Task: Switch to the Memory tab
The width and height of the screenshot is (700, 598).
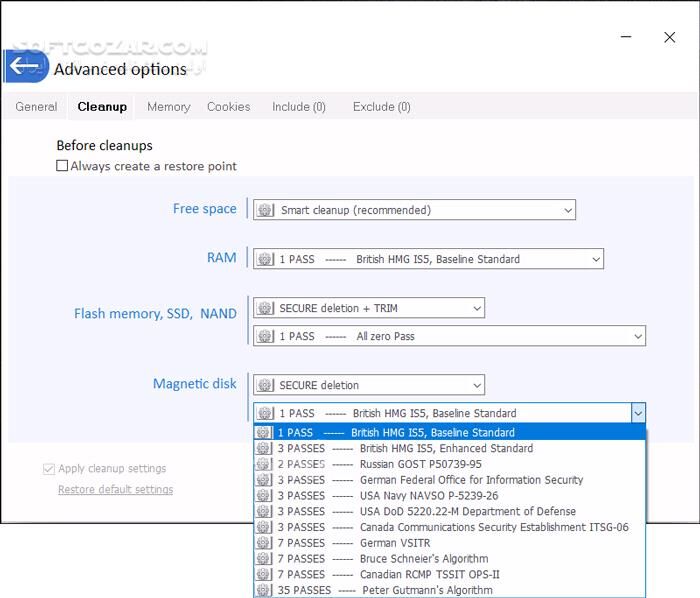Action: point(168,107)
